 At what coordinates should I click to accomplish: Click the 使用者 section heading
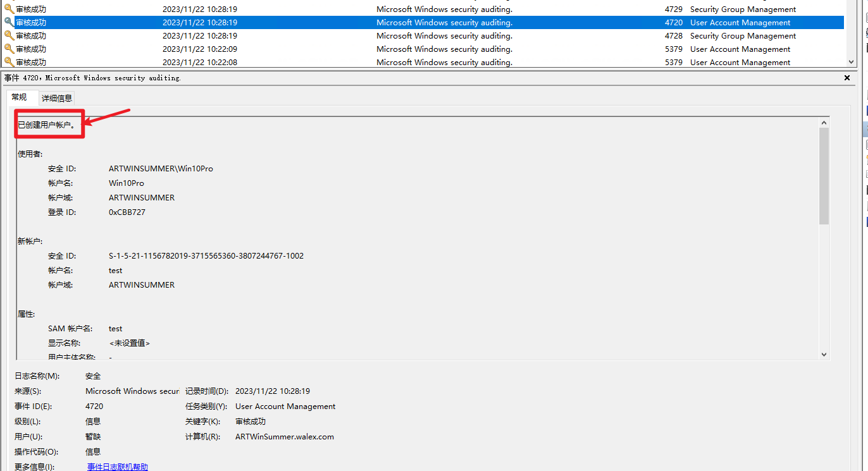coord(30,154)
